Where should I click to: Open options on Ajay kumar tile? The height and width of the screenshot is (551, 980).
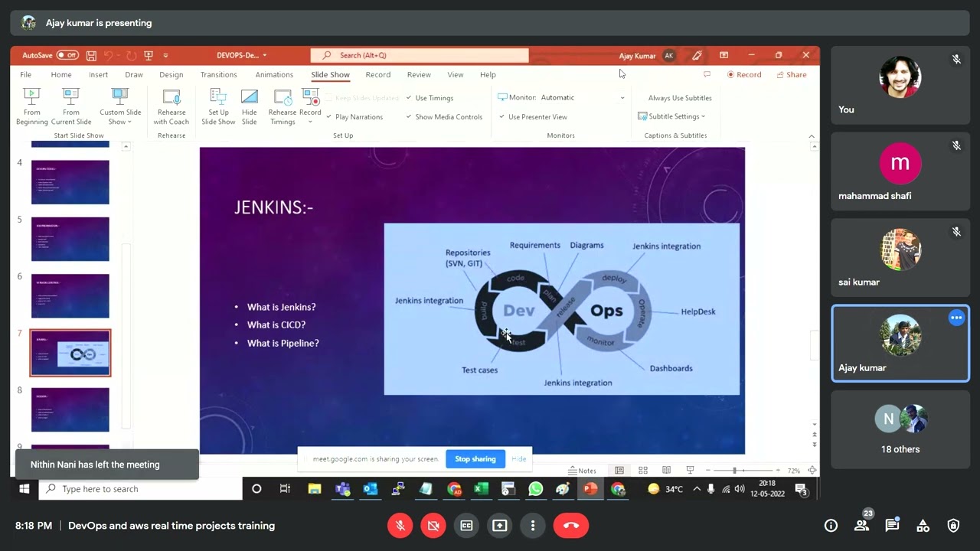click(x=956, y=318)
